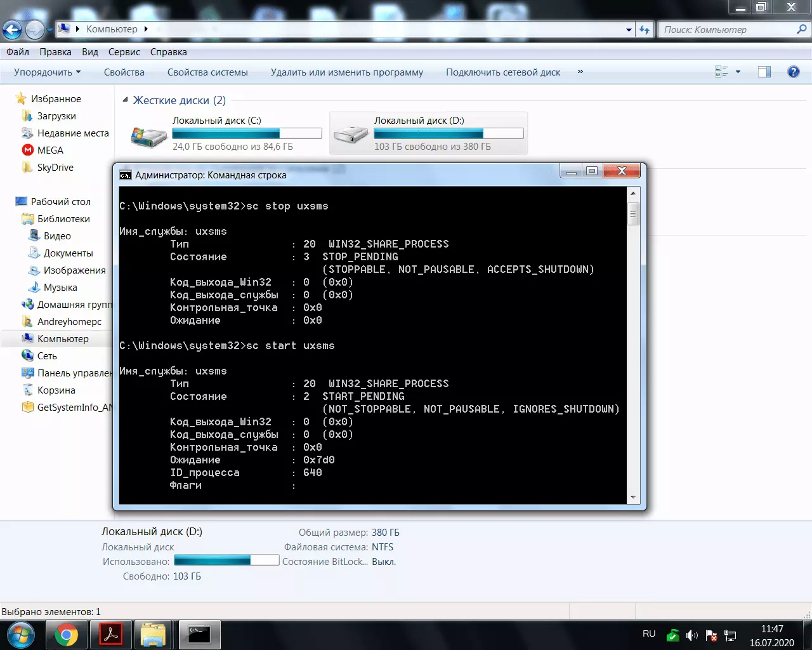Open GetSystemInfo folder in sidebar
The height and width of the screenshot is (650, 812).
[67, 408]
